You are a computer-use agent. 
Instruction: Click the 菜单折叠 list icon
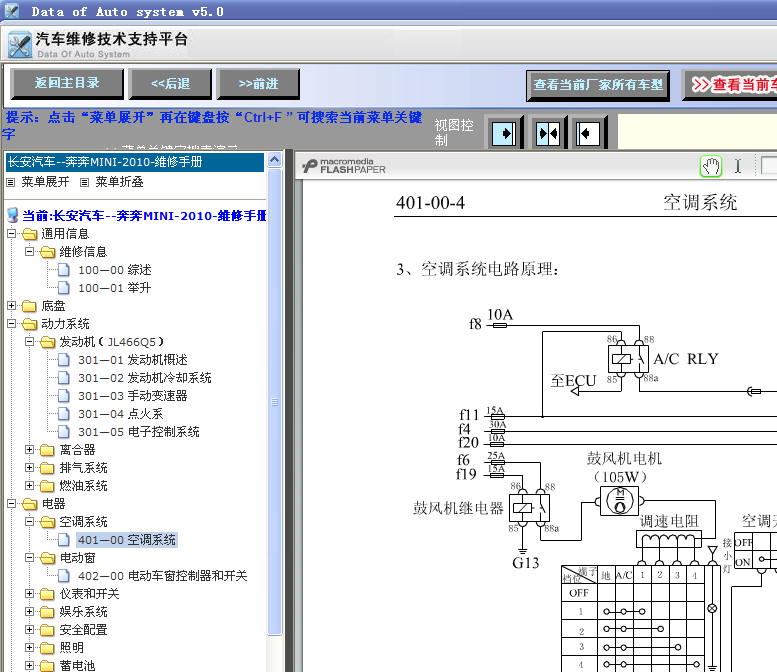pyautogui.click(x=85, y=182)
